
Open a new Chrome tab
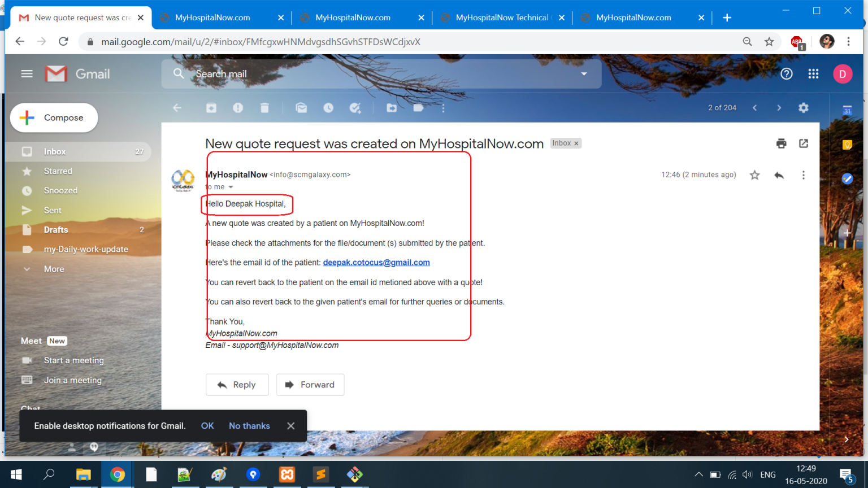[727, 18]
